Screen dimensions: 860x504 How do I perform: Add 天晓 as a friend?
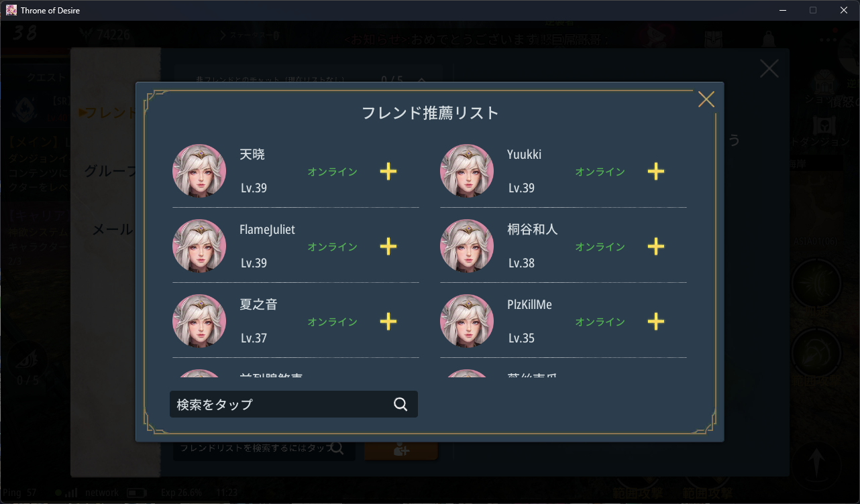coord(388,172)
